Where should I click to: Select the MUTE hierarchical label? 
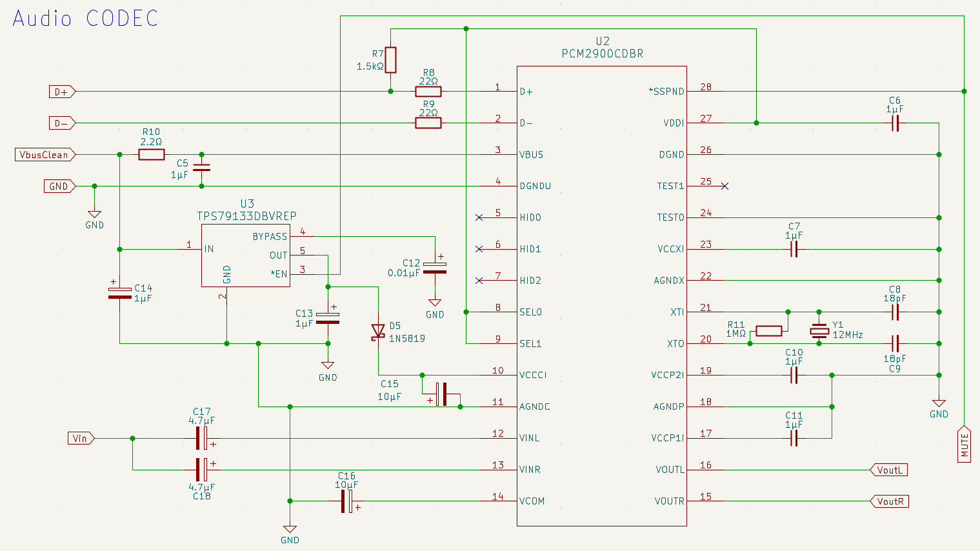tap(965, 444)
